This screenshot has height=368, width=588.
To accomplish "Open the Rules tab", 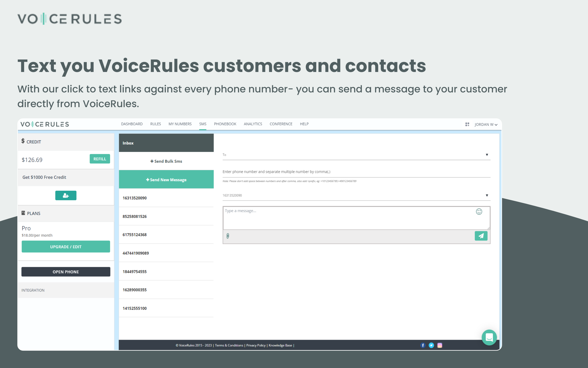I will coord(156,124).
